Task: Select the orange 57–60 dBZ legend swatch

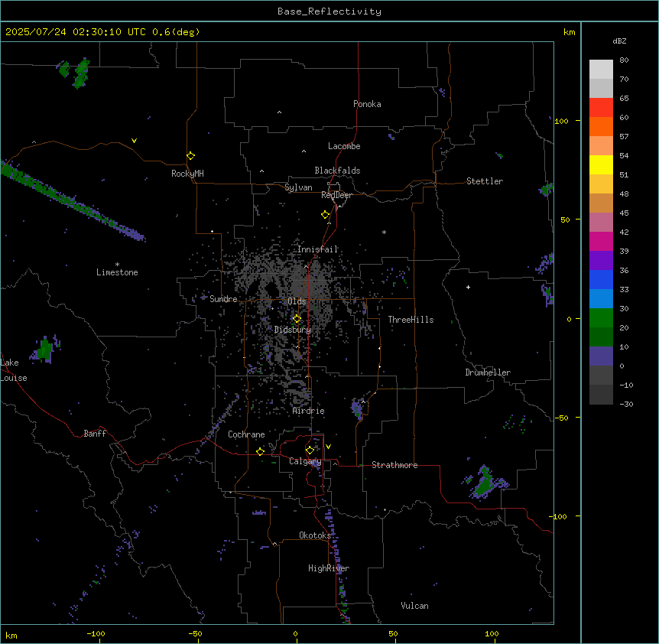Action: point(601,127)
